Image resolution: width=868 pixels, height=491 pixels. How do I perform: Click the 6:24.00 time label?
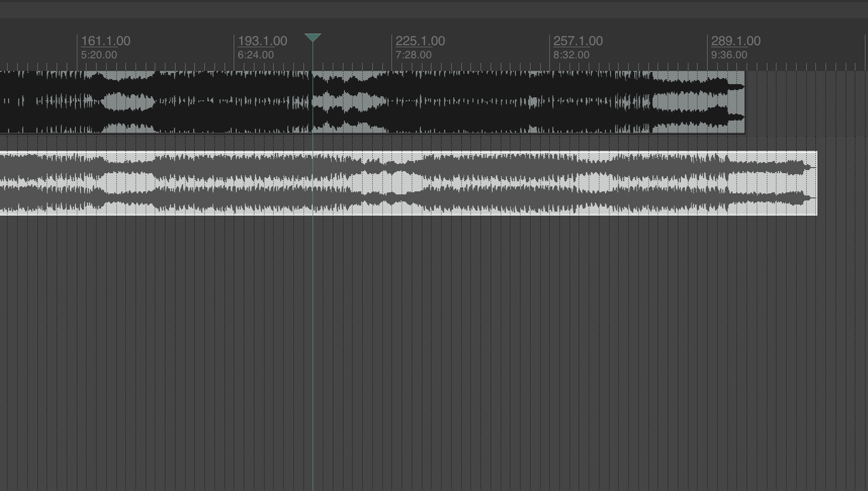coord(256,55)
